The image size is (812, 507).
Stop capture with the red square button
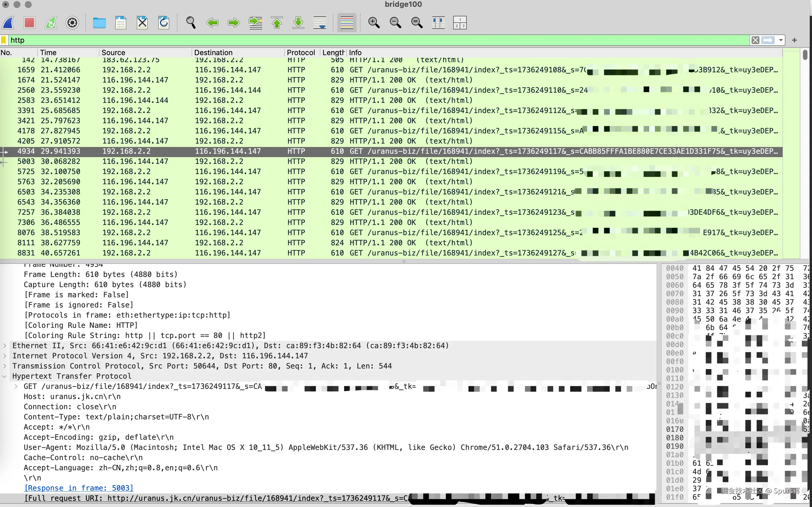click(x=29, y=23)
